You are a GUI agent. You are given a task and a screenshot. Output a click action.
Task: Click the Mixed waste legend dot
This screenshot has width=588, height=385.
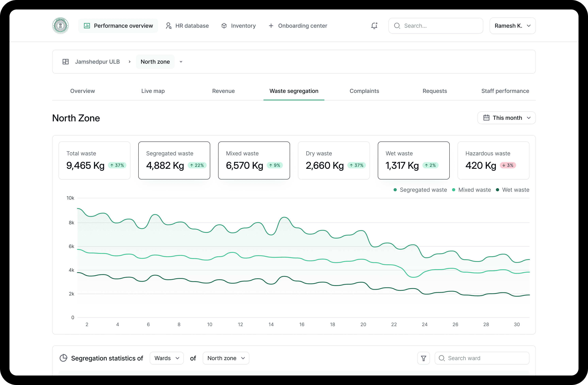point(454,190)
